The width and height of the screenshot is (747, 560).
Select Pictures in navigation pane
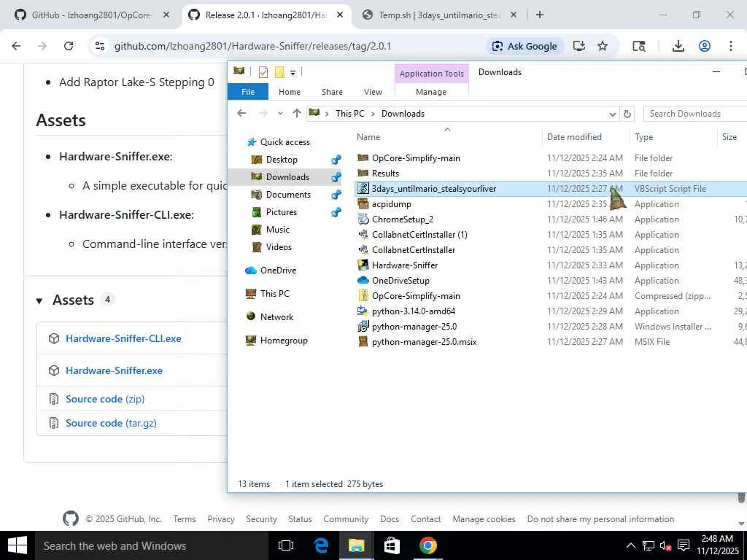pyautogui.click(x=281, y=212)
